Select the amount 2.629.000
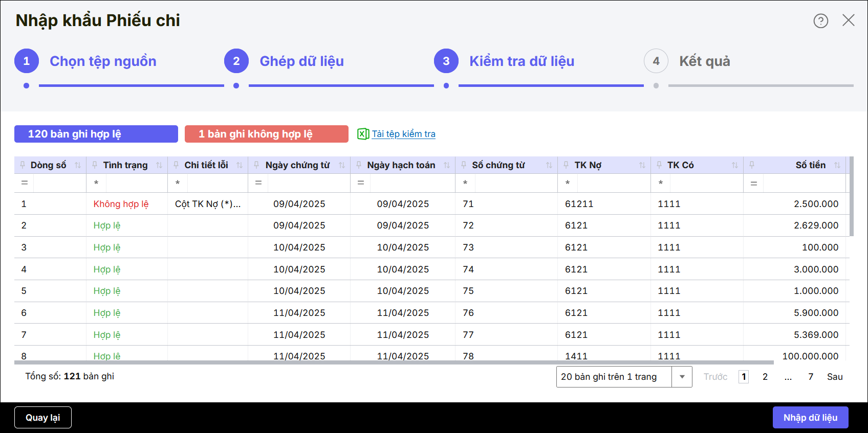This screenshot has width=868, height=433. [816, 225]
